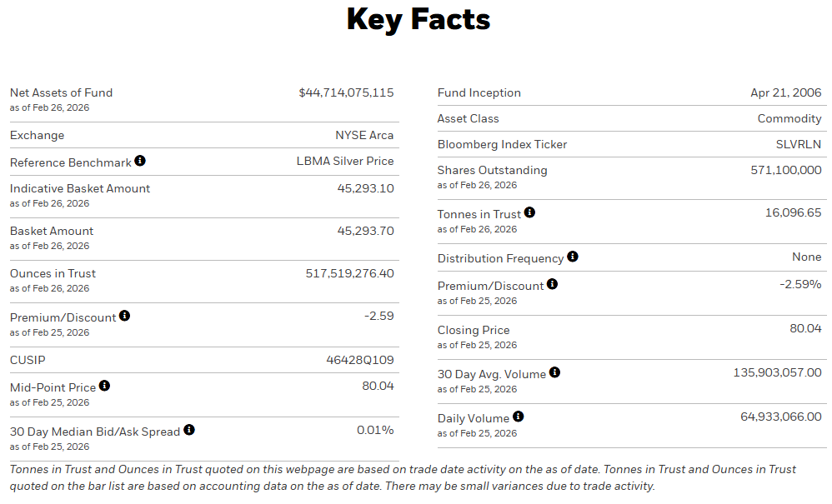The width and height of the screenshot is (832, 504).
Task: Open info icon for Premium/Discount below Ounces in Trust
Action: 124,317
